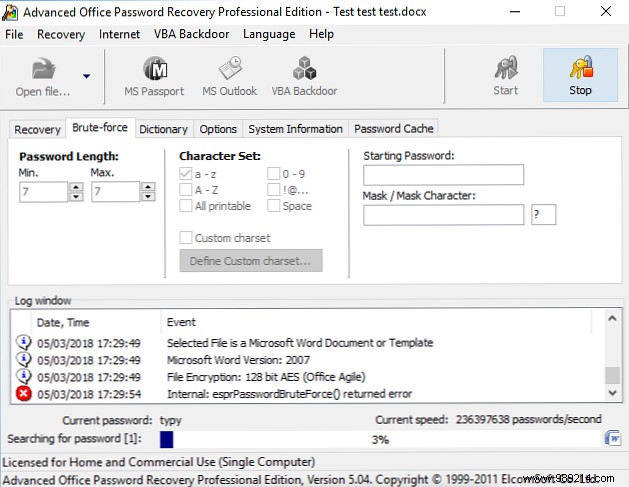Check the Space character option
Screen dimensions: 629x487
pos(274,206)
